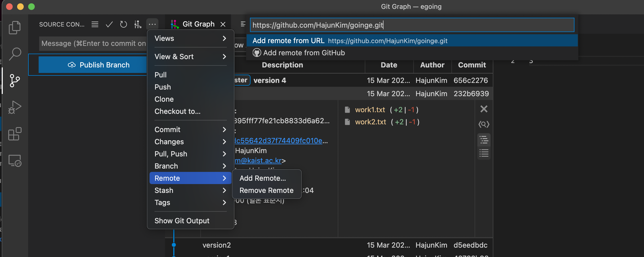
Task: Click the Author column header
Action: pyautogui.click(x=432, y=65)
